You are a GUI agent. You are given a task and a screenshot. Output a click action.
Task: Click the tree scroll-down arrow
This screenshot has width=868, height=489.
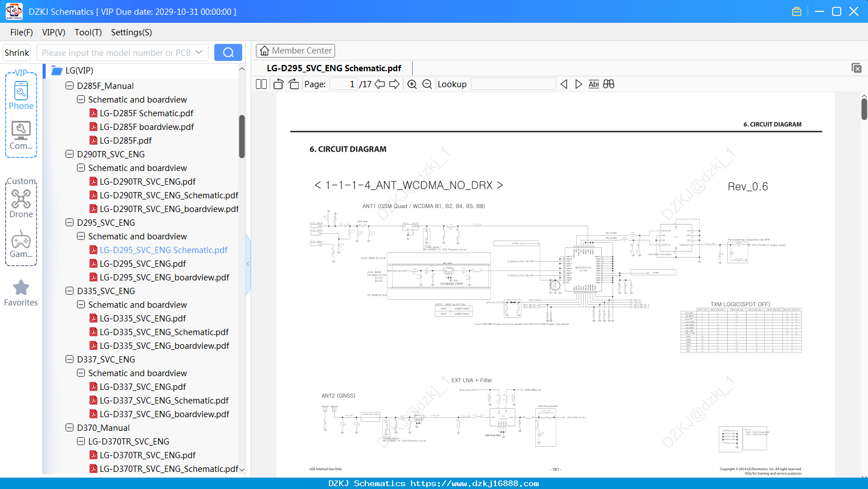click(242, 470)
